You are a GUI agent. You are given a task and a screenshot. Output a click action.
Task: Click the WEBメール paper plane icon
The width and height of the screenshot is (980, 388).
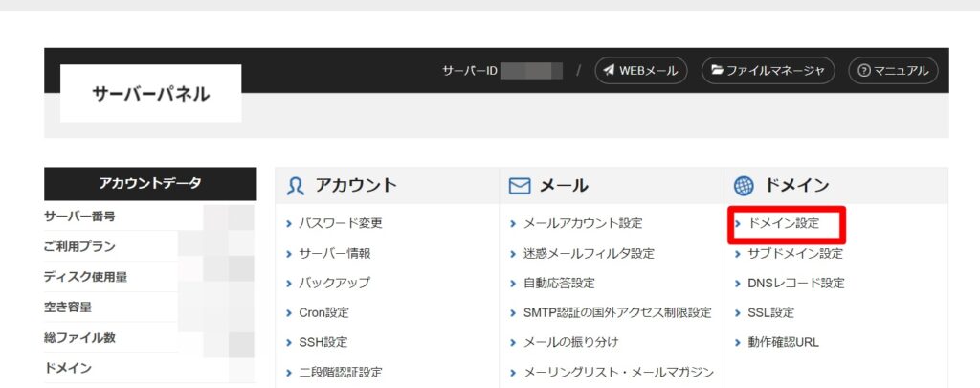point(609,71)
